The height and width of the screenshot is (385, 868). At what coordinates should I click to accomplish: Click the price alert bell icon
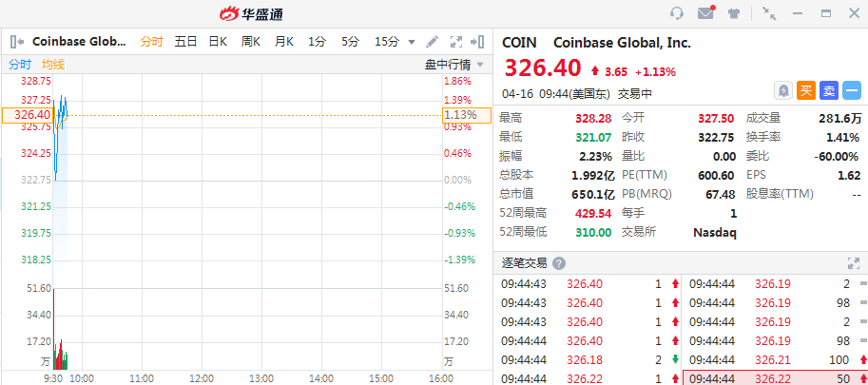(x=783, y=90)
